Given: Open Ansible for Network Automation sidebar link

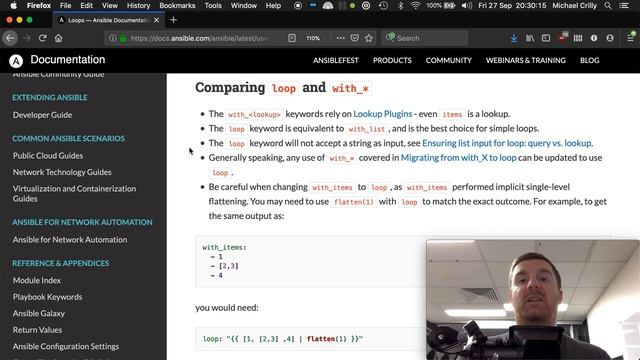Looking at the screenshot, I should (x=70, y=240).
